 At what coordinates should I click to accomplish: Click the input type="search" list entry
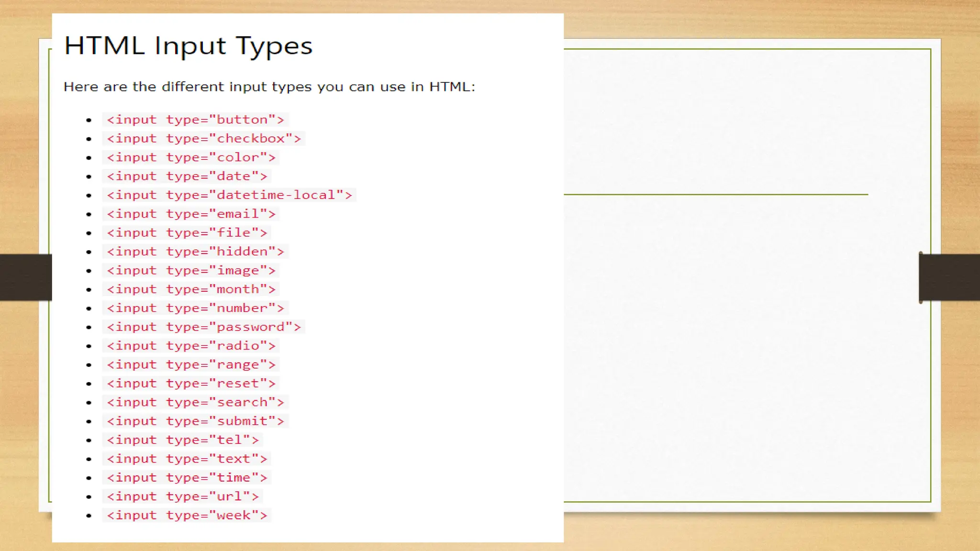[195, 402]
